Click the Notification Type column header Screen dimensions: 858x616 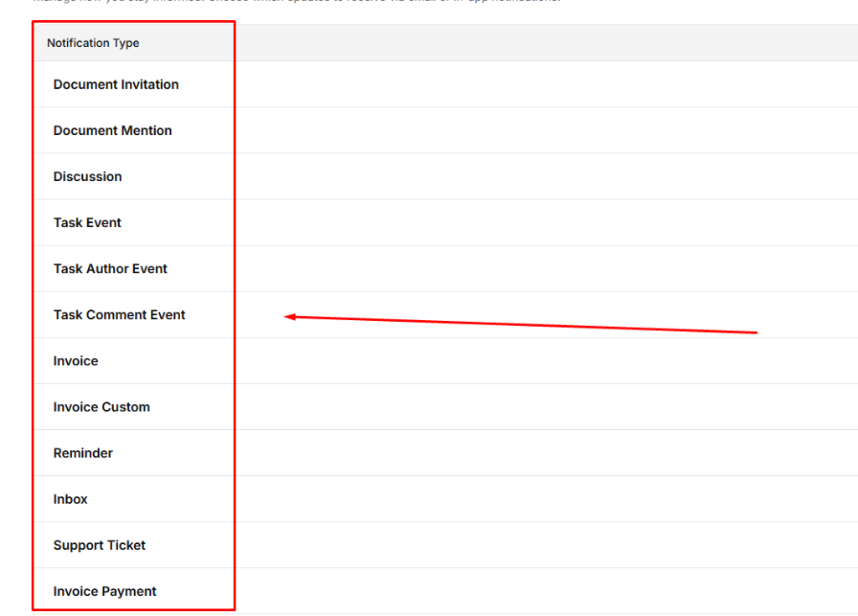coord(93,43)
